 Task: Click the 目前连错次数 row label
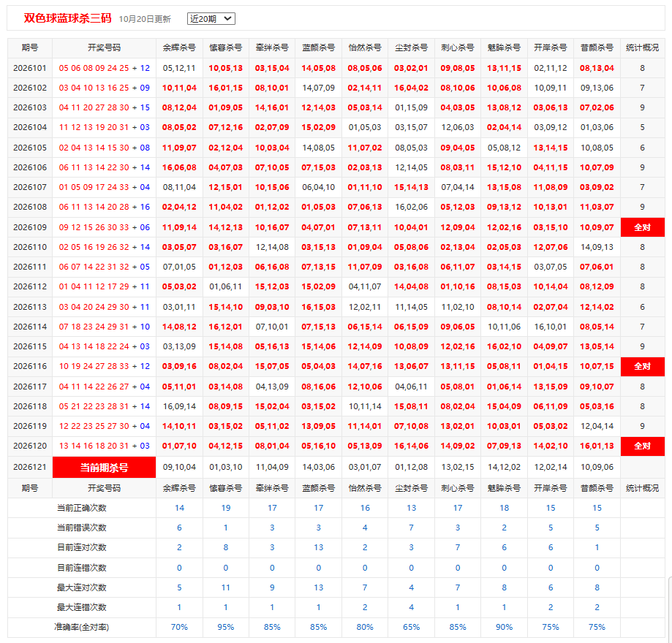coord(82,568)
